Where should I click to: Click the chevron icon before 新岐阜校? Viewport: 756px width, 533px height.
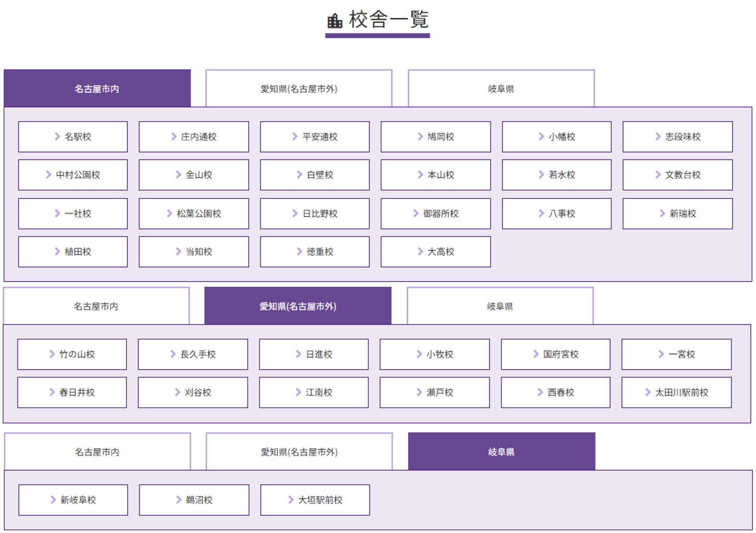[x=53, y=500]
